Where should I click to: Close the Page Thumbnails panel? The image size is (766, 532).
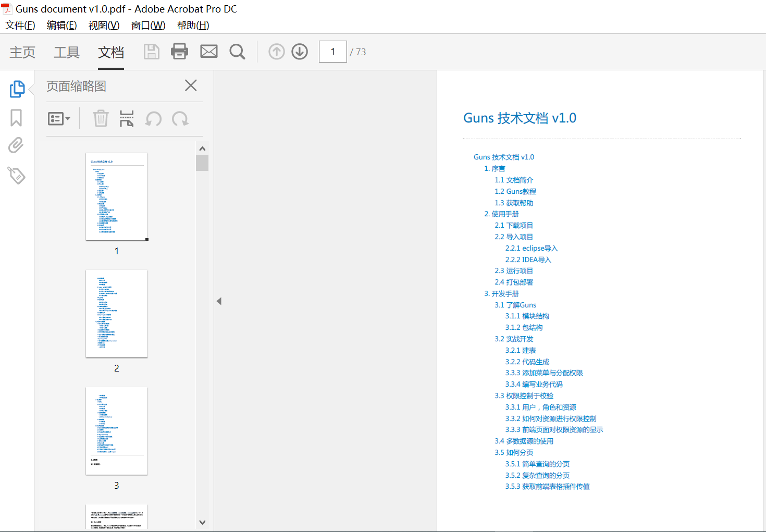(191, 85)
